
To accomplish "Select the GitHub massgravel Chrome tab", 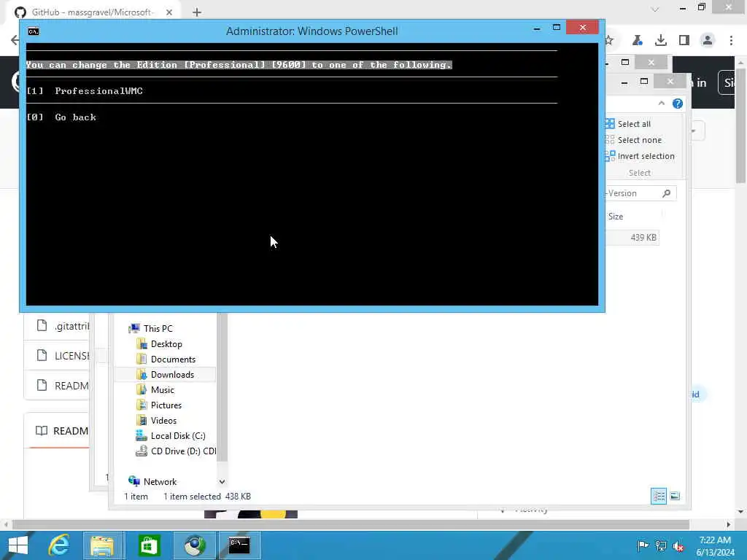I will [x=92, y=12].
